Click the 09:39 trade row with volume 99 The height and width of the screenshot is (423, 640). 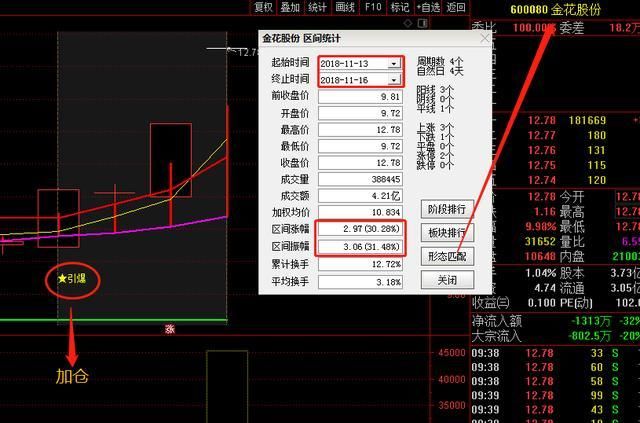tap(556, 395)
